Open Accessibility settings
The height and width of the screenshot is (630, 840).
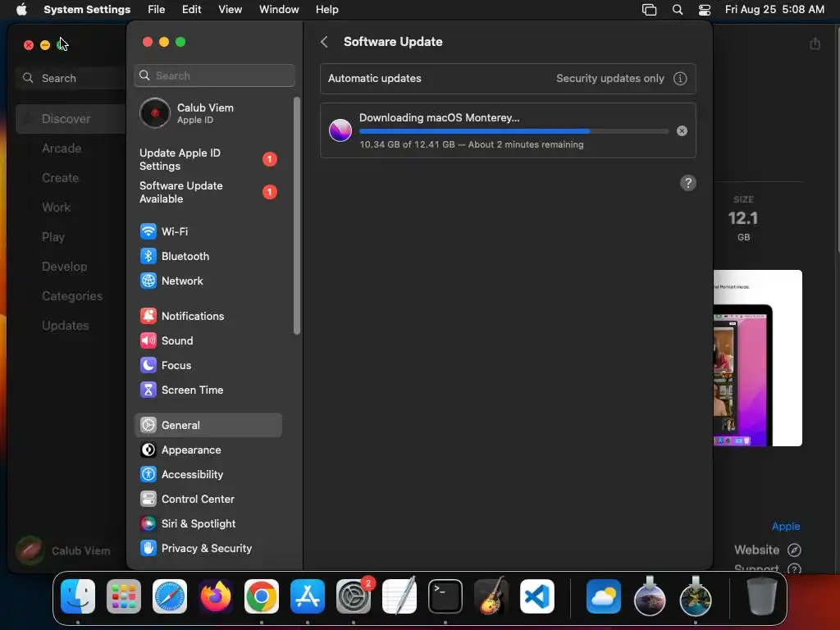coord(208,475)
